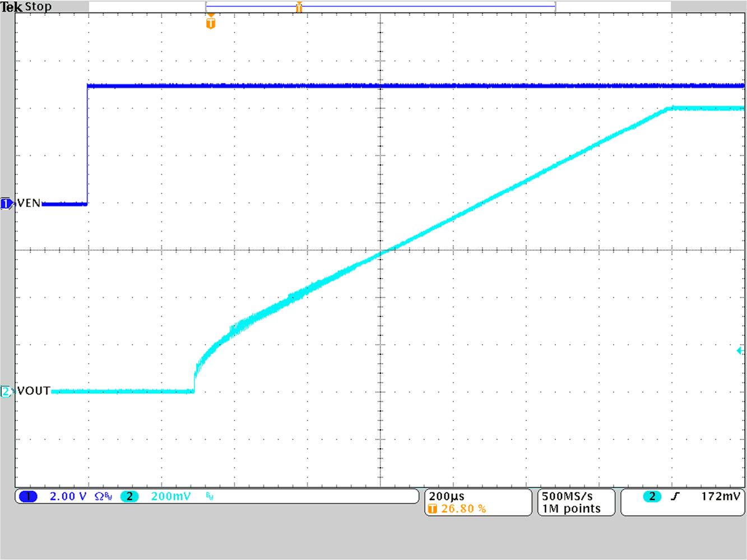Open the trigger source 2 selector in readout
The width and height of the screenshot is (747, 560).
point(652,496)
